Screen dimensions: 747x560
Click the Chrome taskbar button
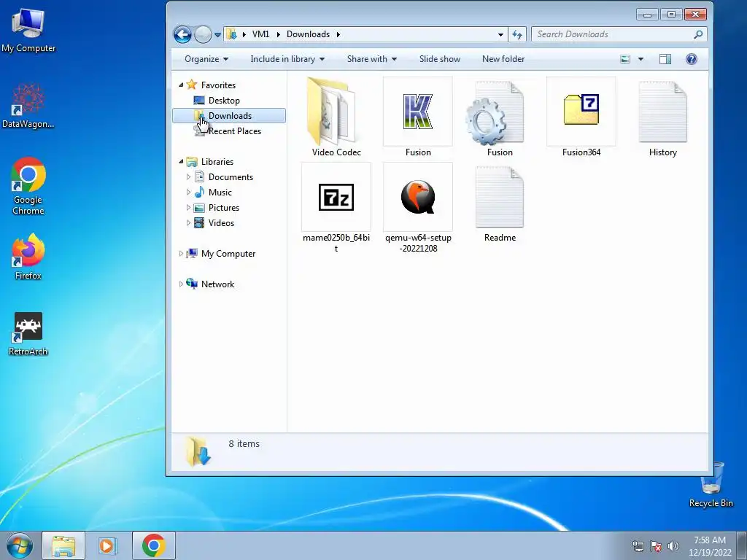point(153,545)
